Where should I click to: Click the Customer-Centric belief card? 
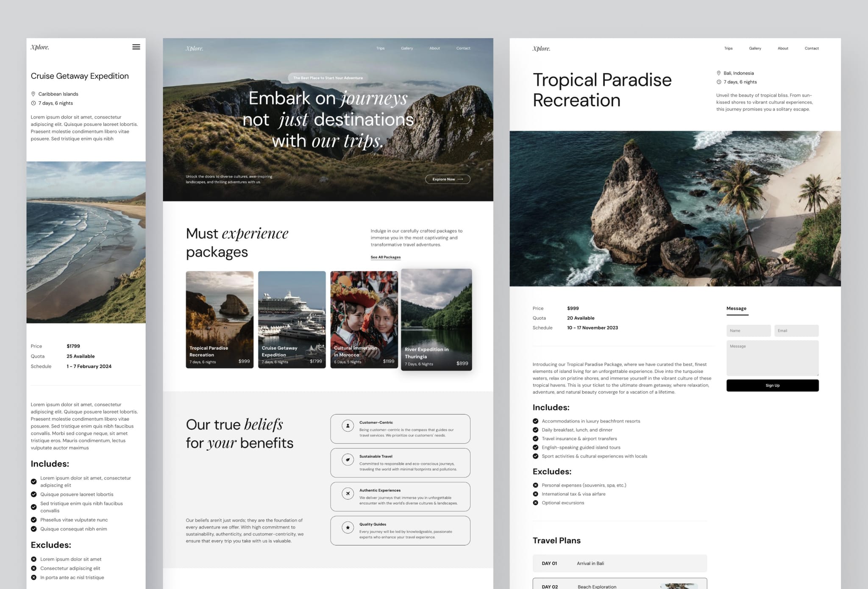(x=400, y=429)
